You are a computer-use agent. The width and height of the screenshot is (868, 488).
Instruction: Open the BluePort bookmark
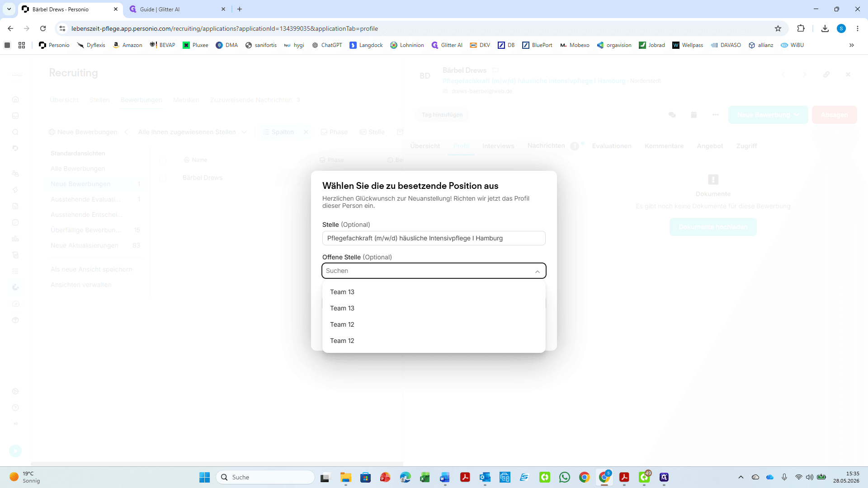click(x=537, y=45)
